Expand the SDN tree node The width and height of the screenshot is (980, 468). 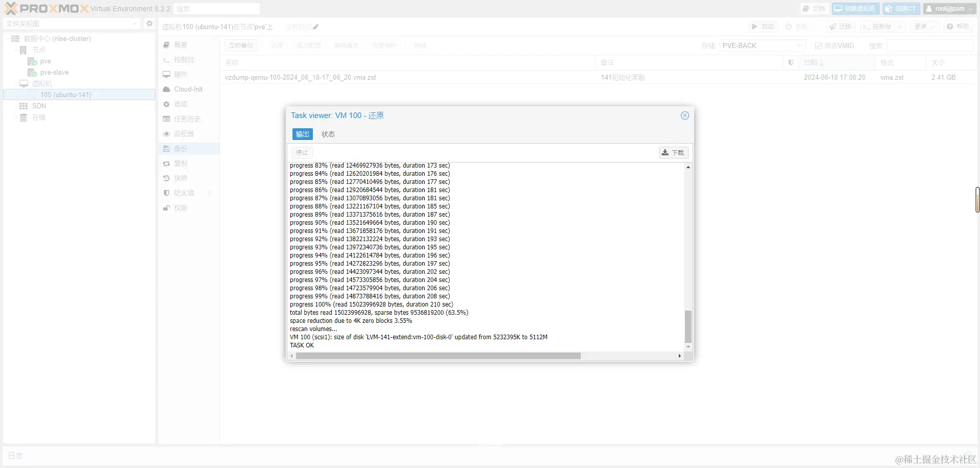[x=15, y=106]
